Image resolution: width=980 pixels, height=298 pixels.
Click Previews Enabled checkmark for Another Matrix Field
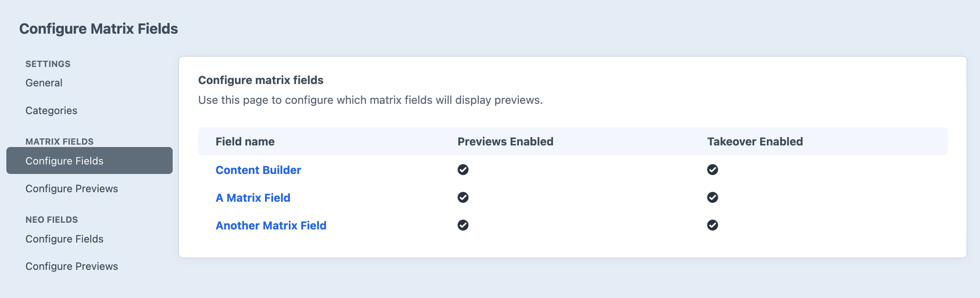[x=463, y=225]
